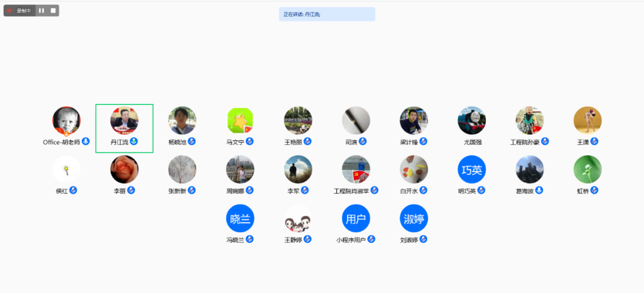
Task: Toggle the active mic icon beside 丹江流
Action: (x=134, y=141)
